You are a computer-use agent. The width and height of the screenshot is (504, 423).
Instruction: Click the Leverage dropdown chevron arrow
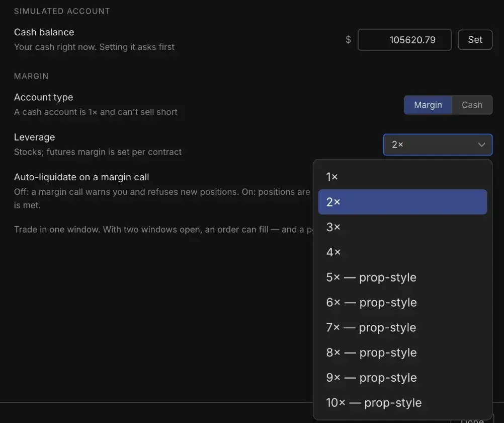tap(481, 145)
